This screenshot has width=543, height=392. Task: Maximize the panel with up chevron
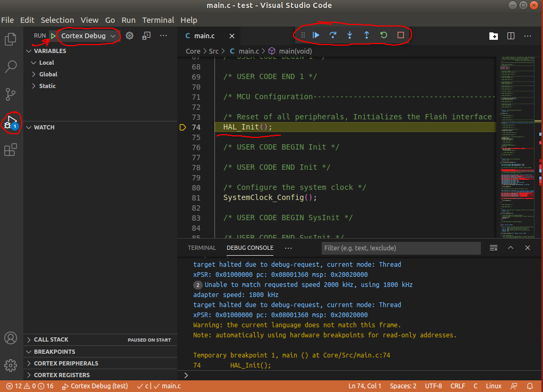coord(511,248)
